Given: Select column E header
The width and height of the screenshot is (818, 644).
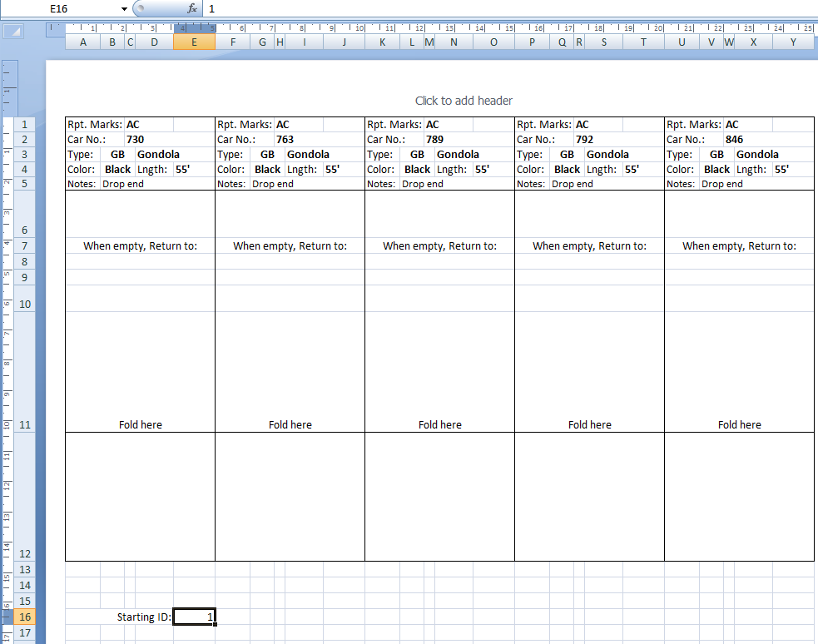Looking at the screenshot, I should point(194,42).
